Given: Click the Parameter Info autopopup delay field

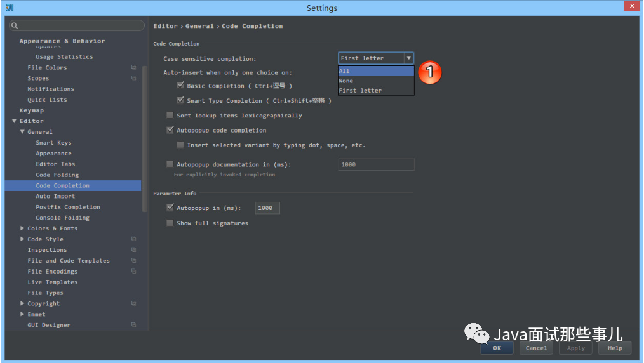Looking at the screenshot, I should point(267,208).
